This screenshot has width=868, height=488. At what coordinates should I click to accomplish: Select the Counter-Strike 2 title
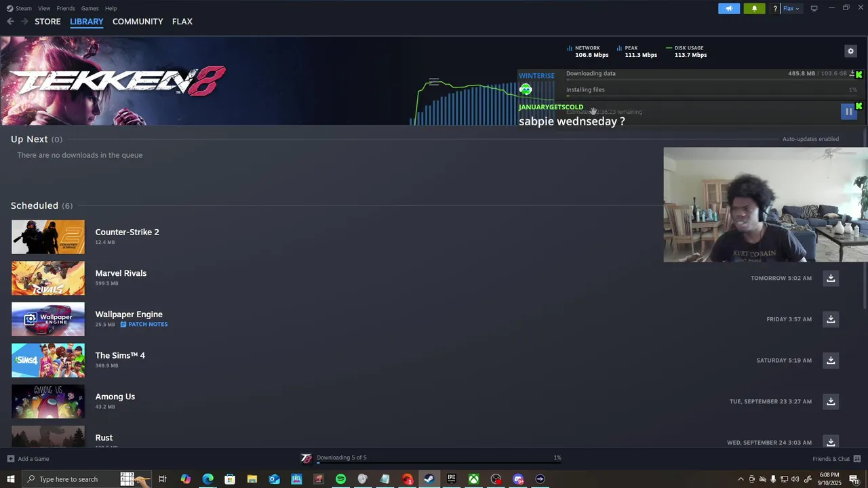pyautogui.click(x=127, y=232)
